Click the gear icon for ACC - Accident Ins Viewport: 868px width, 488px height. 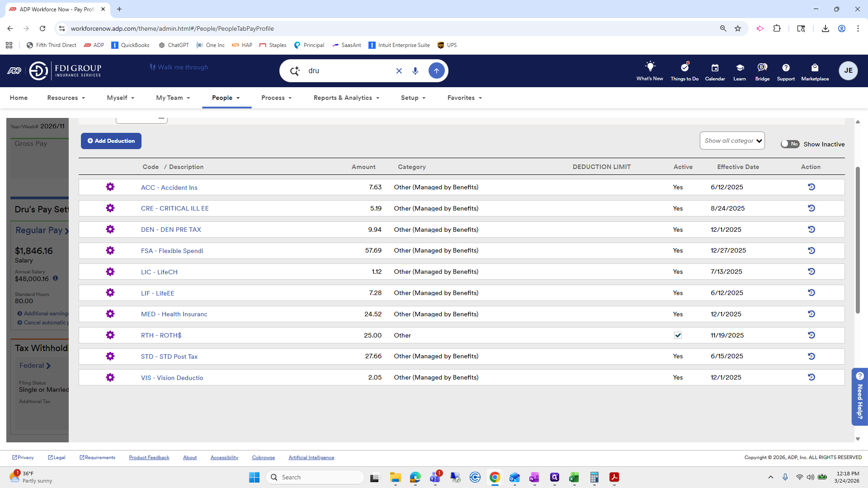pos(110,187)
